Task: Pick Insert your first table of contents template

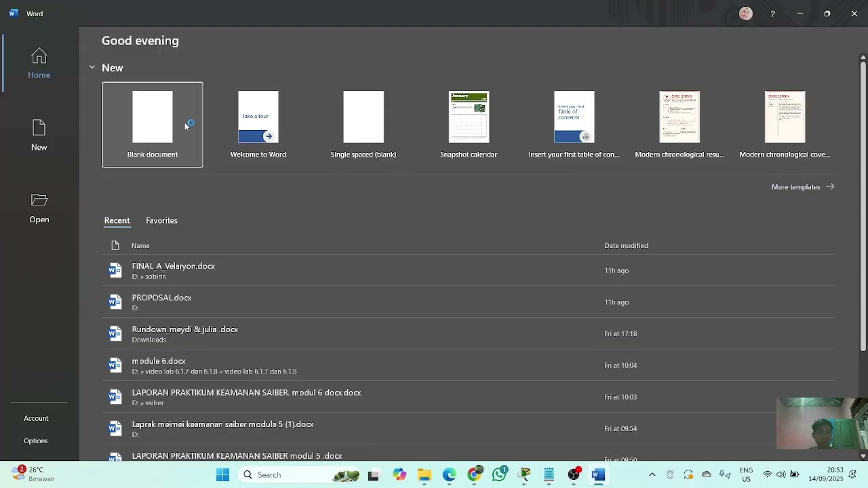Action: pos(574,125)
